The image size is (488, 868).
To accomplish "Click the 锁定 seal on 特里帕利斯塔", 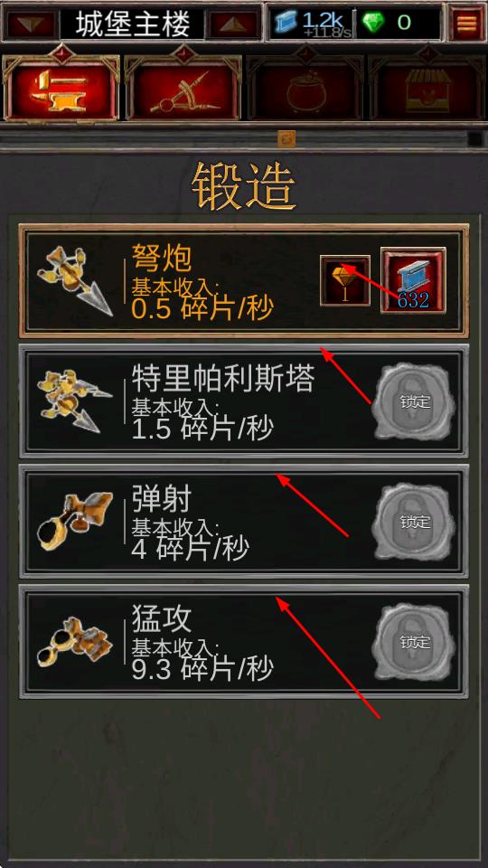I will (x=414, y=401).
